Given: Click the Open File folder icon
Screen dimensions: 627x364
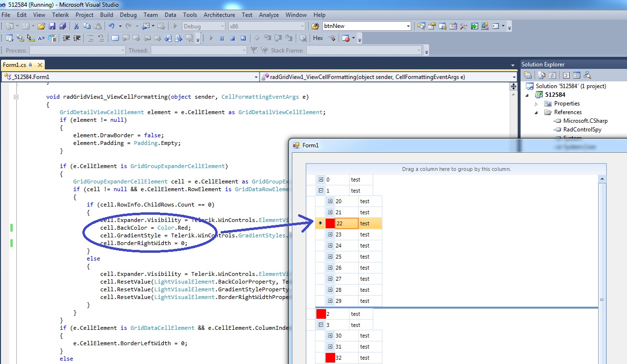Looking at the screenshot, I should click(41, 26).
